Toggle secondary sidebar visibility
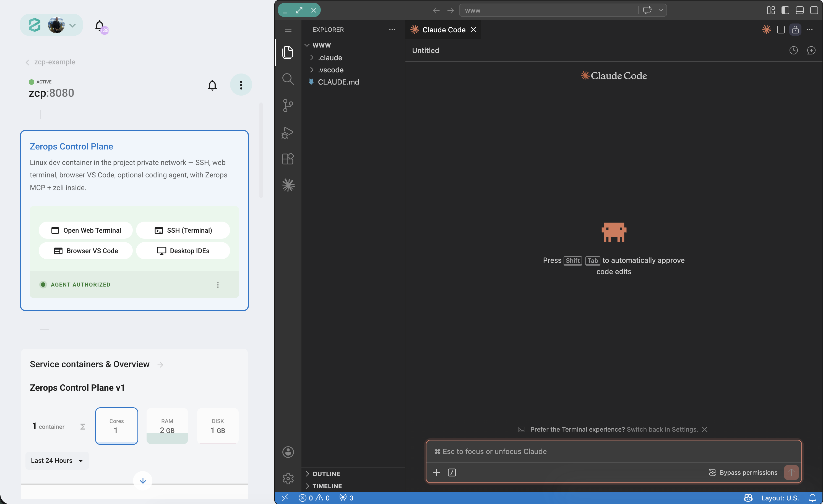 [814, 10]
